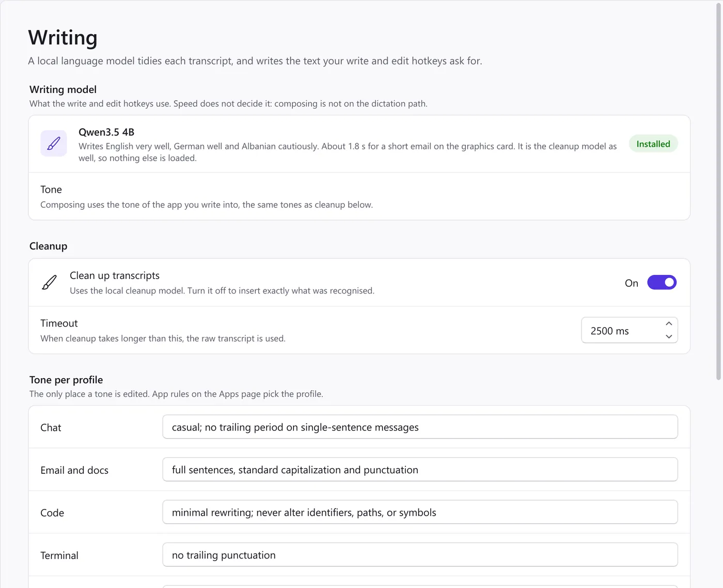Click the Tone row label in the model card
Viewport: 723px width, 588px height.
tap(51, 190)
